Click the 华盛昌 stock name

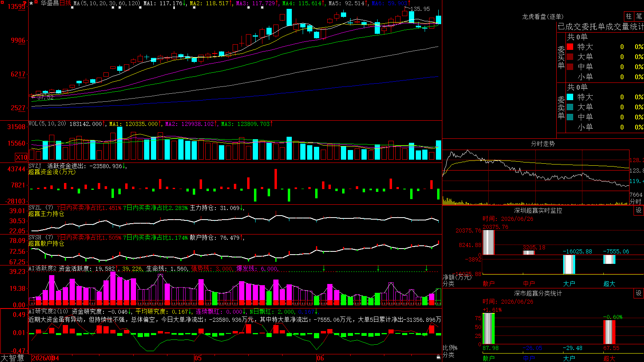point(50,3)
